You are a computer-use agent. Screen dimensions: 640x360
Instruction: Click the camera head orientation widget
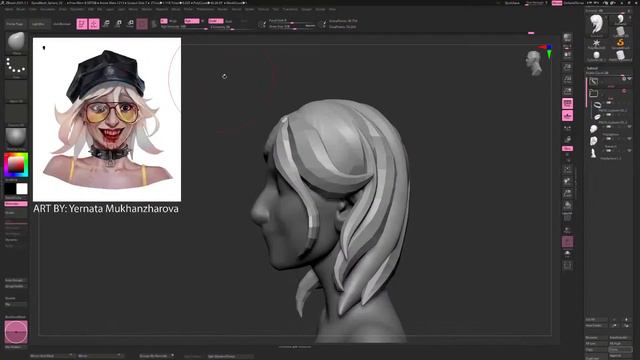pyautogui.click(x=533, y=63)
